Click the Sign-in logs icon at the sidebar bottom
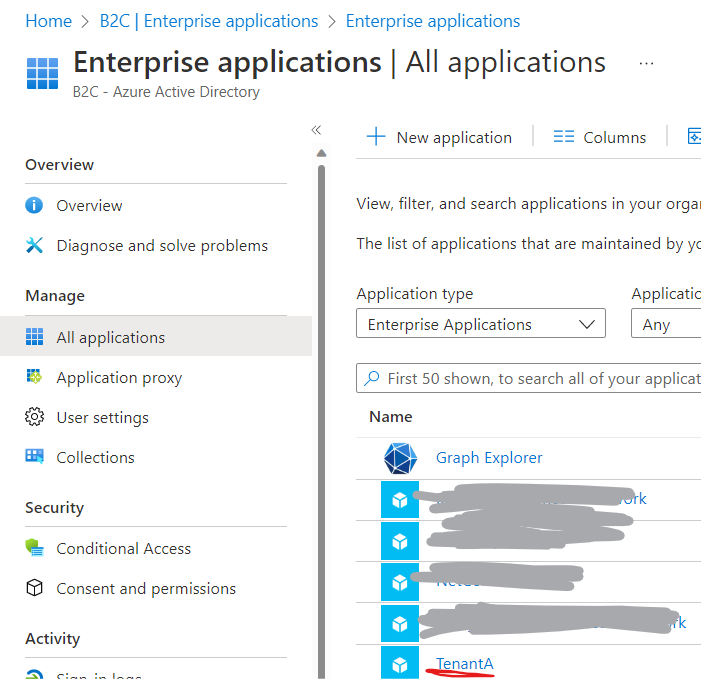 click(34, 675)
